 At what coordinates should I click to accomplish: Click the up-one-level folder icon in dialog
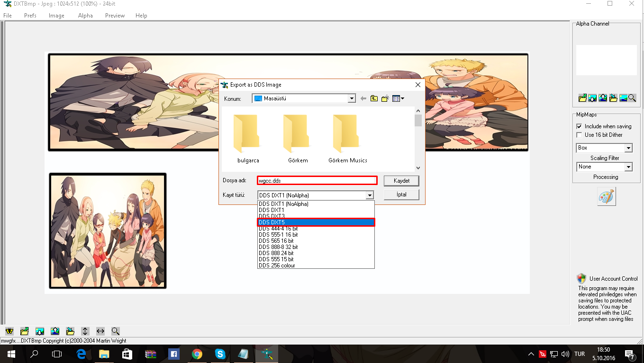[374, 98]
